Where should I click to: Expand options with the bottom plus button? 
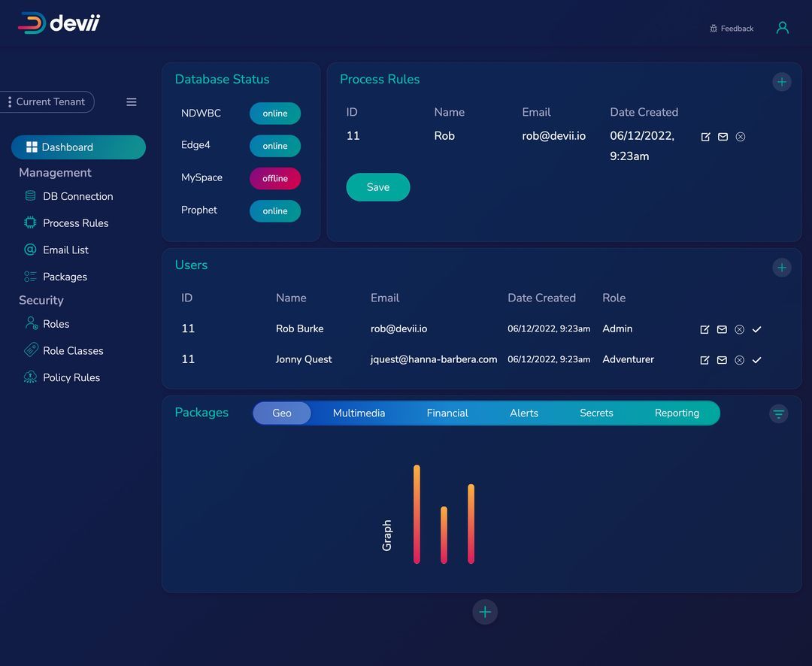(x=485, y=612)
